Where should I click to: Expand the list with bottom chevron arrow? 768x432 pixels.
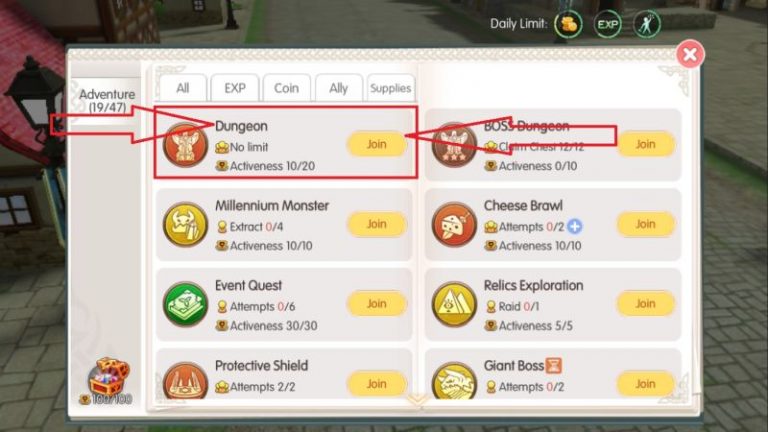416,400
